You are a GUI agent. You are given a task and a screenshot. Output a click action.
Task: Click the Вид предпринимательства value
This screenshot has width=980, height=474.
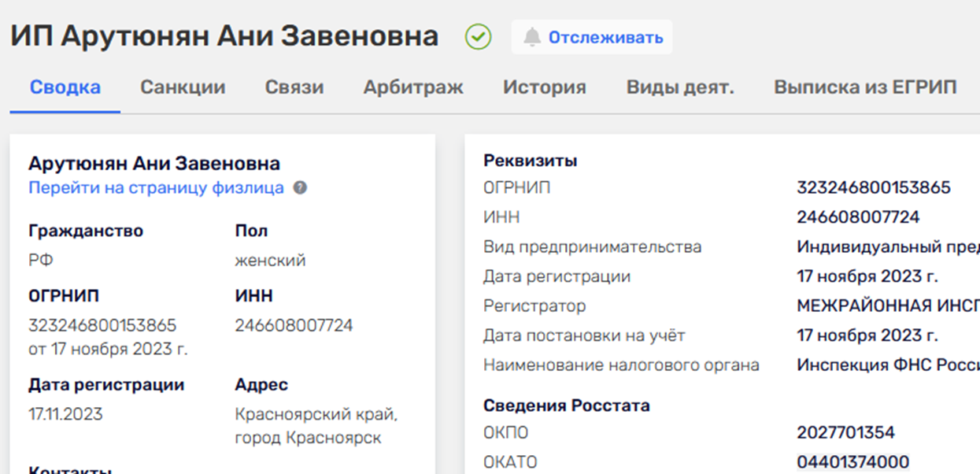888,247
